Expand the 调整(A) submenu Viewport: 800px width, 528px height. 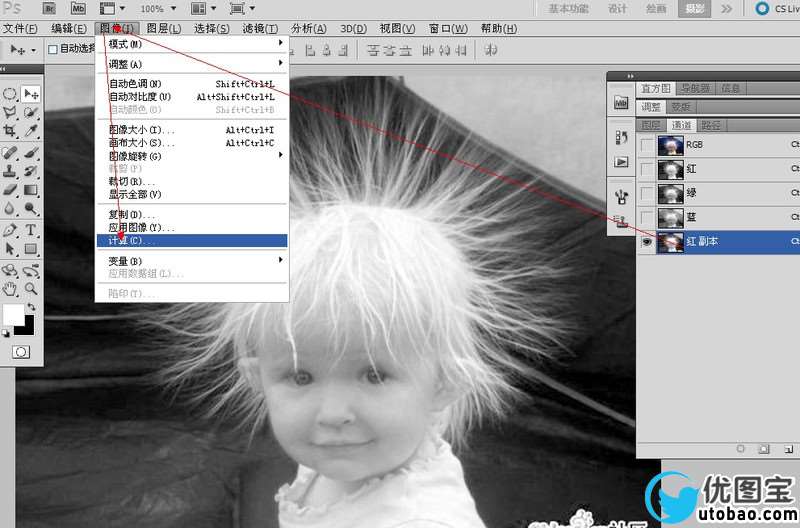coord(192,64)
